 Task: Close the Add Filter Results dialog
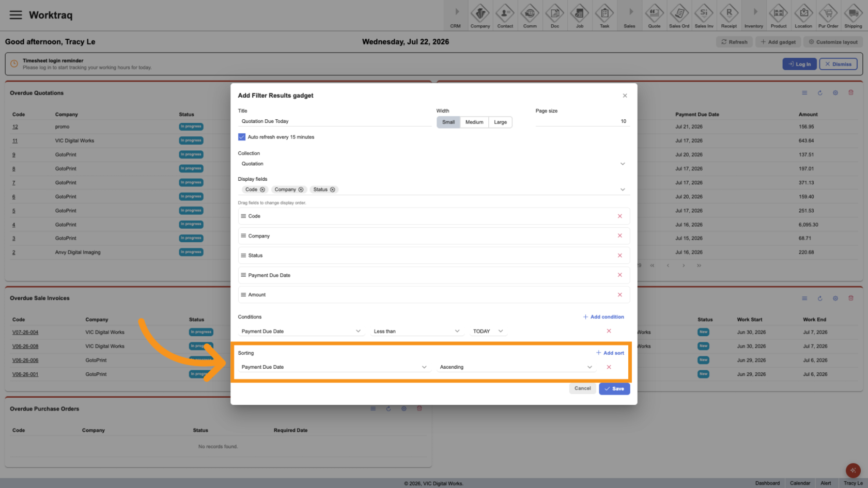point(625,96)
